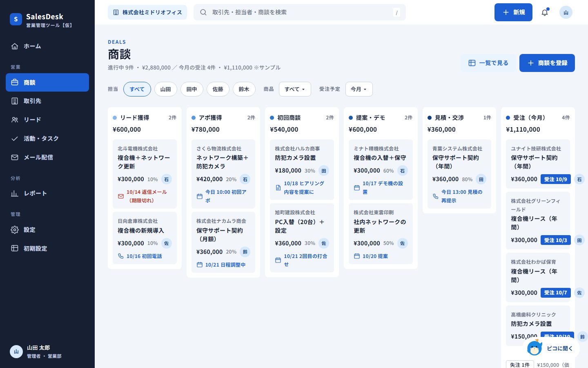Filter deals by owner 佐藤
Viewport: 588px width, 368px height.
218,89
